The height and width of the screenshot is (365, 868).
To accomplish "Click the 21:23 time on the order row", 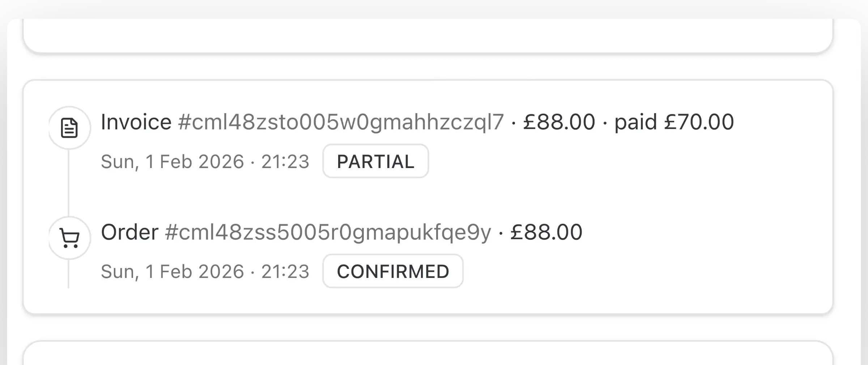I will tap(285, 272).
